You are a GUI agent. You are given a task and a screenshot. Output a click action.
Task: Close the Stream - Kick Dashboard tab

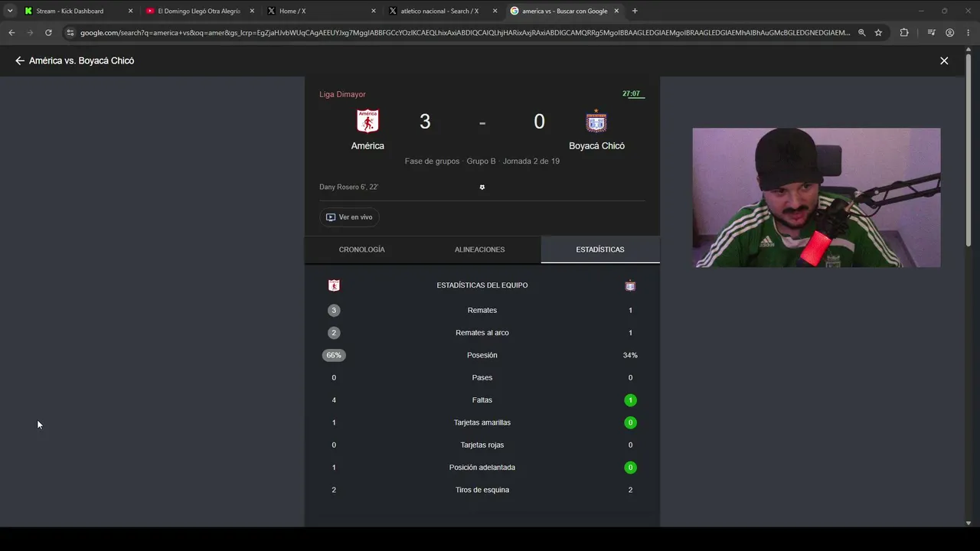(x=130, y=11)
